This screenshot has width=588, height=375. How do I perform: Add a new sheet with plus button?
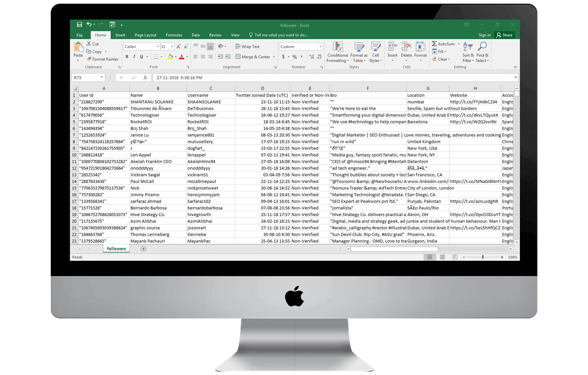[144, 249]
